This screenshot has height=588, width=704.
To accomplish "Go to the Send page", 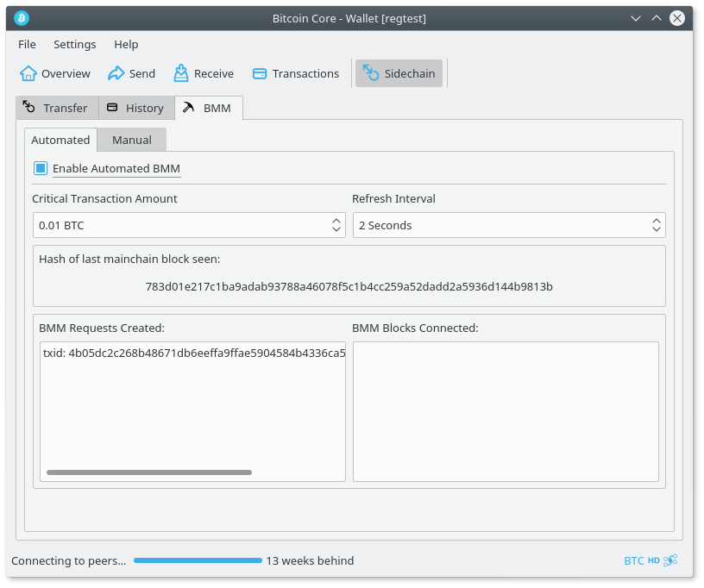I will click(131, 73).
